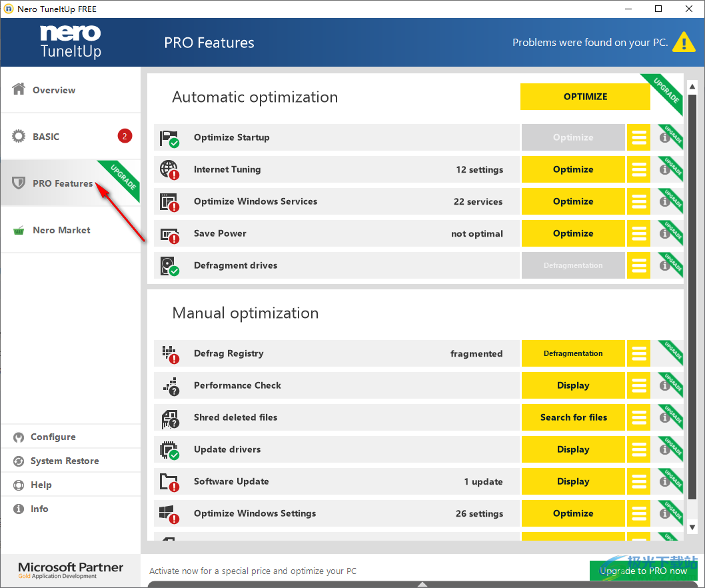The image size is (705, 588).
Task: Open System Restore
Action: pos(71,461)
